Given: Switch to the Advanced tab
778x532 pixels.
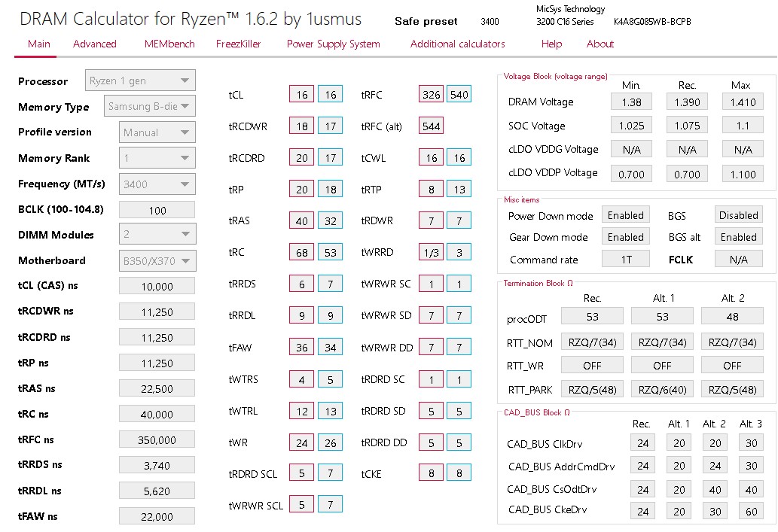Looking at the screenshot, I should (94, 44).
